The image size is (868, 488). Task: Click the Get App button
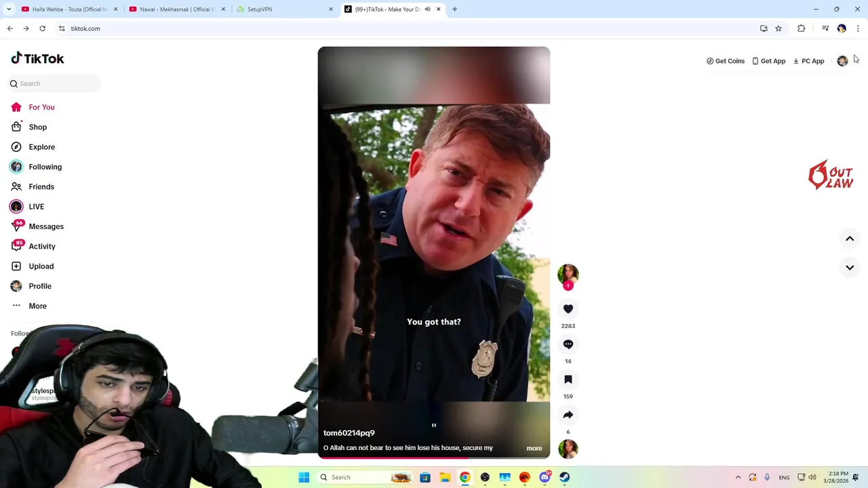[769, 61]
